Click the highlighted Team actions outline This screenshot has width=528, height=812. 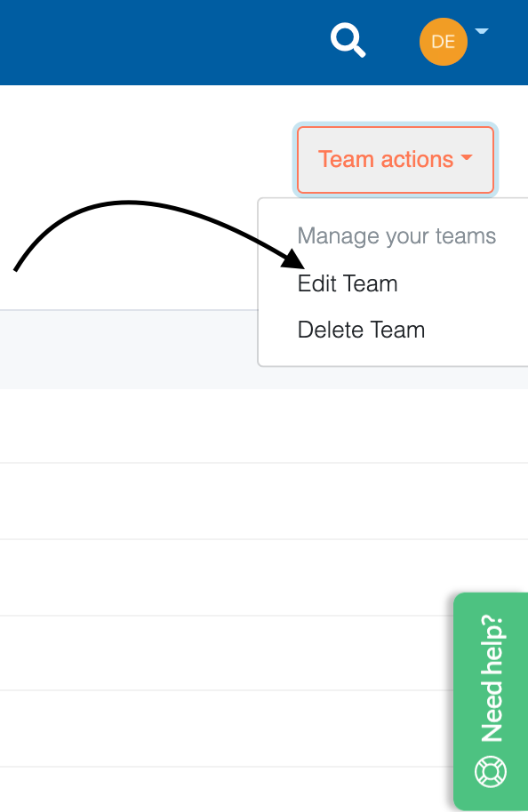[395, 160]
